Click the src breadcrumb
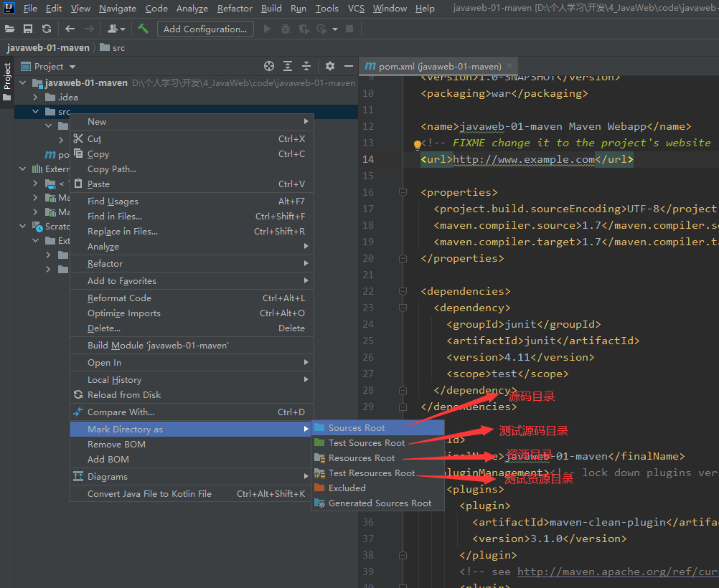719x588 pixels. click(113, 47)
